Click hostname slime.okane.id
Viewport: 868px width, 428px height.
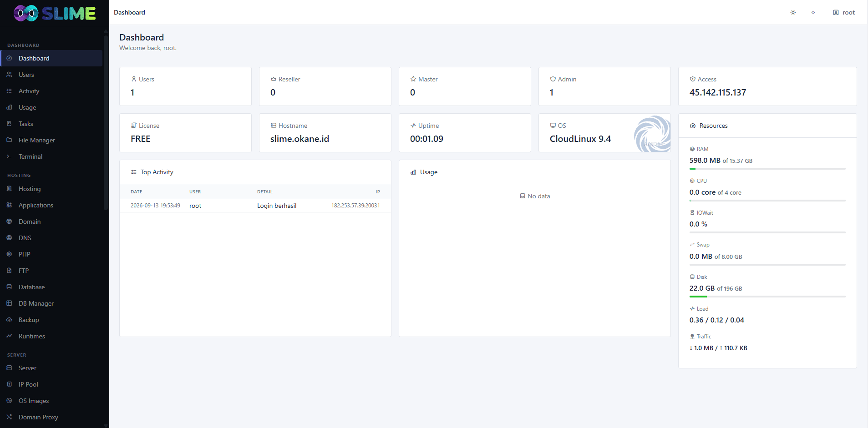(x=299, y=139)
